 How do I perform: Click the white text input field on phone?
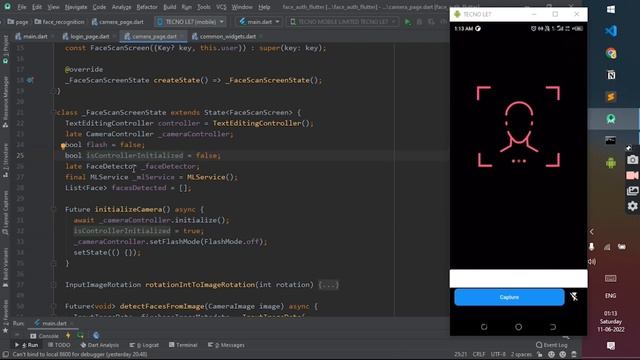pos(518,278)
